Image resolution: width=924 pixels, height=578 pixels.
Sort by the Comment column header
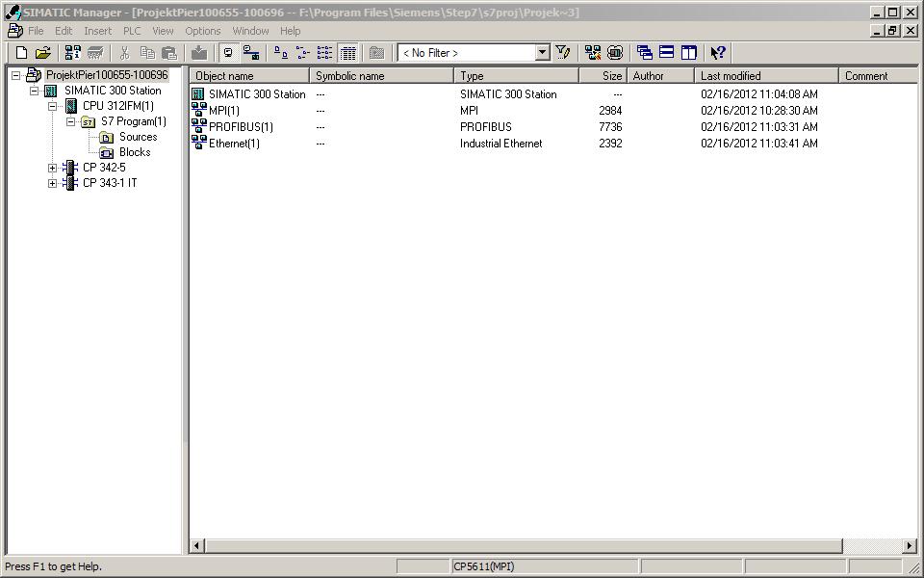878,75
